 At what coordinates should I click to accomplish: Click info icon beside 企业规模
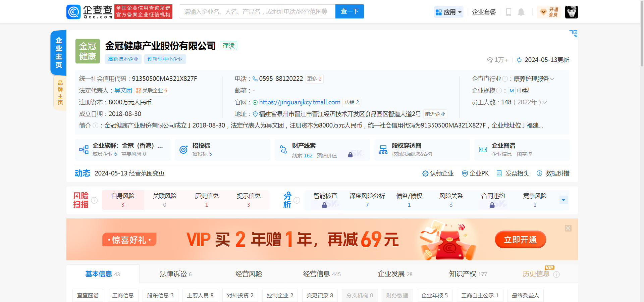pyautogui.click(x=499, y=91)
